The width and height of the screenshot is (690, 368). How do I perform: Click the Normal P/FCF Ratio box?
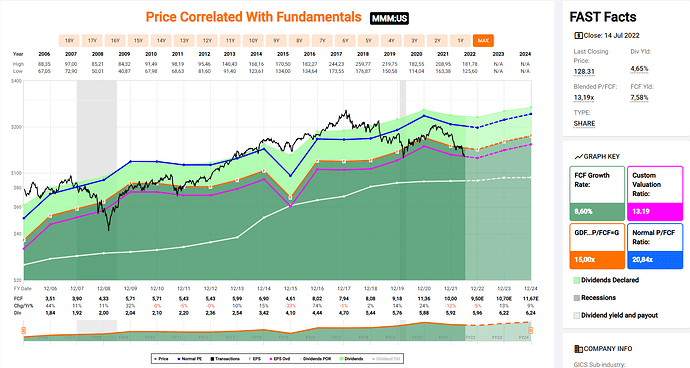(655, 246)
